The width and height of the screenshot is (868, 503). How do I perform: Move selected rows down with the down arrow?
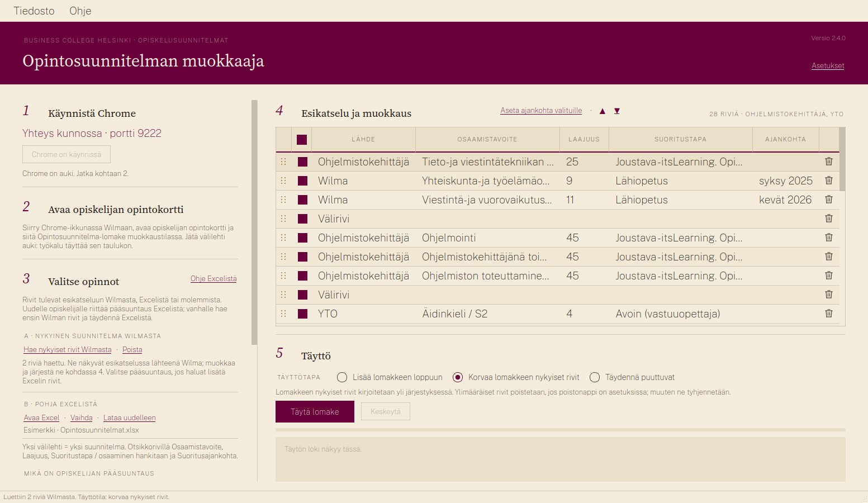[x=617, y=111]
